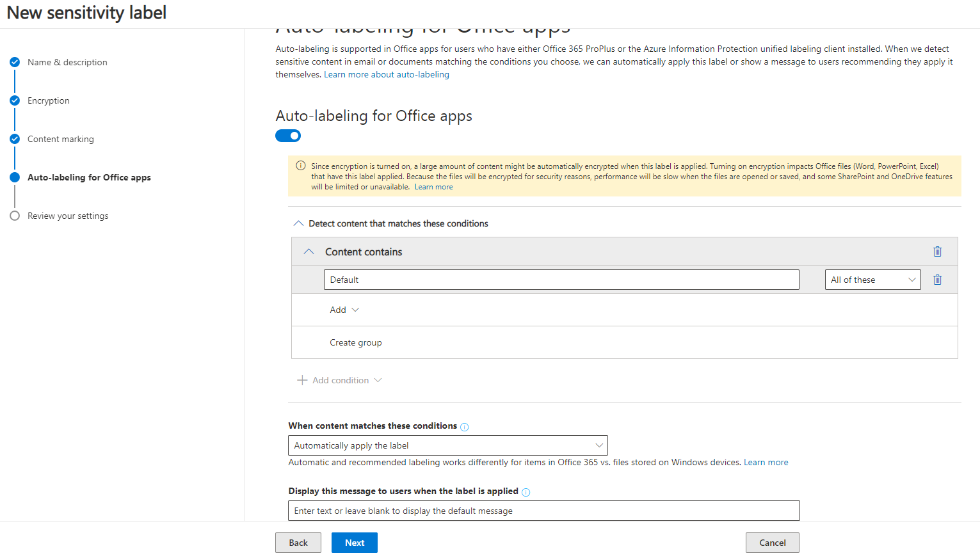The width and height of the screenshot is (980, 558).
Task: Click completed checkmark for Encryption step
Action: tap(15, 100)
